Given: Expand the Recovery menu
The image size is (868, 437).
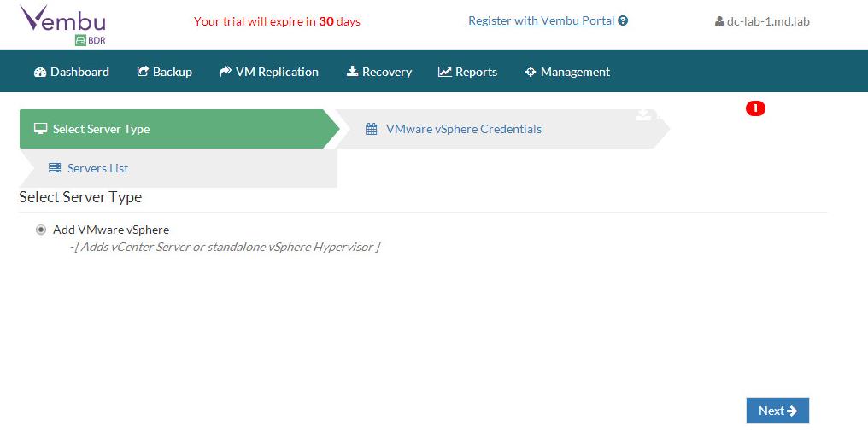Looking at the screenshot, I should (x=378, y=72).
